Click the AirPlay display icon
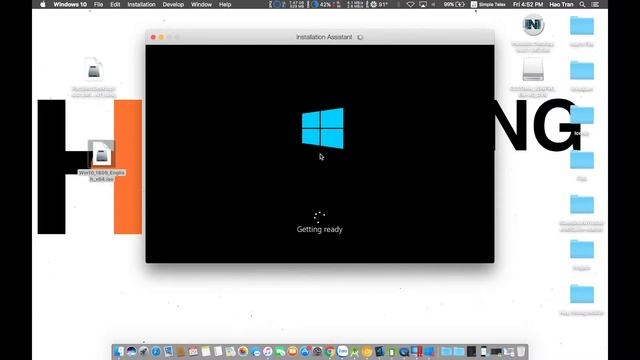Screen dimensions: 640x360 pos(423,4)
